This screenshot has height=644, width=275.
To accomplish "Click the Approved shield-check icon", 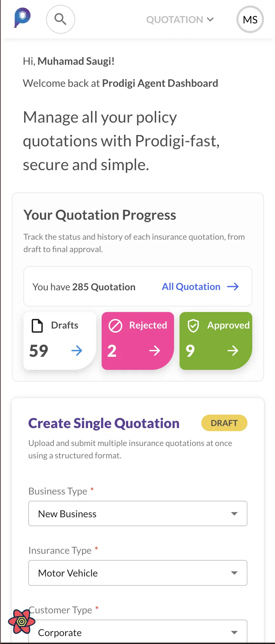I will (x=193, y=325).
